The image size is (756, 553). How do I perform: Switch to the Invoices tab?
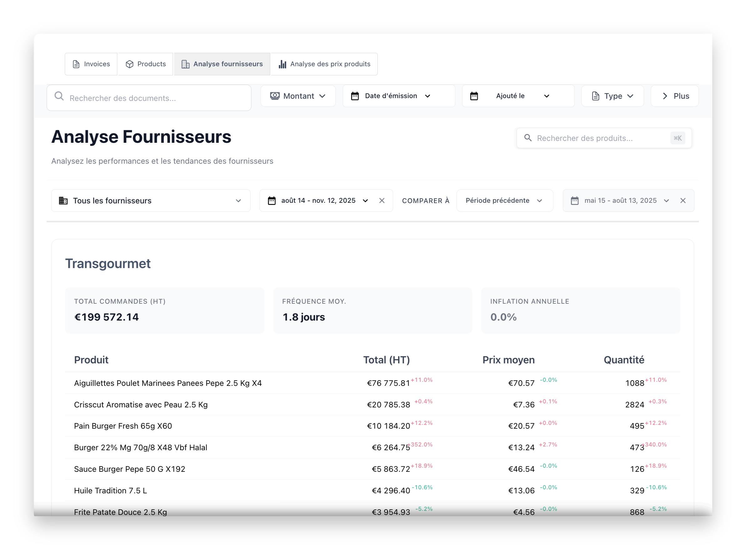(x=91, y=64)
